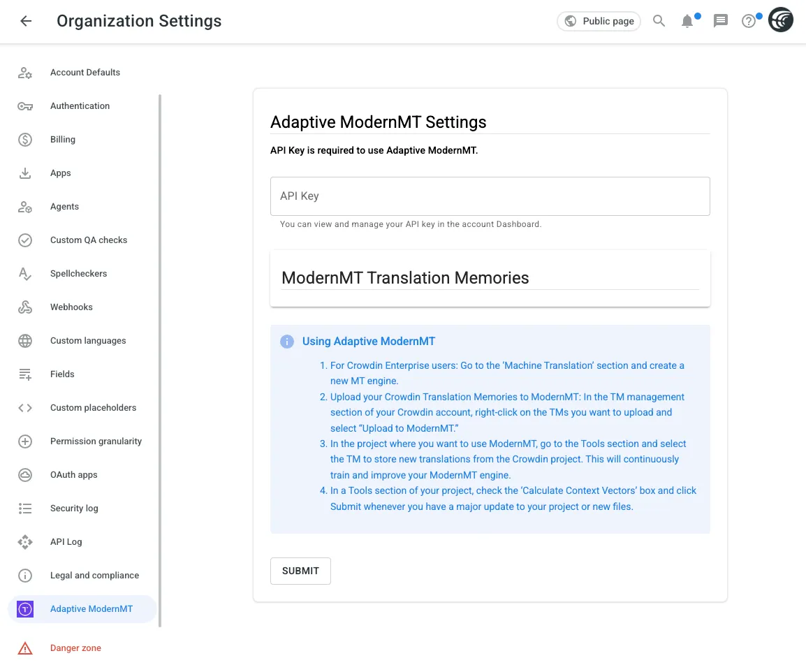This screenshot has height=672, width=806.
Task: Select Custom QA checks in the sidebar
Action: [89, 240]
